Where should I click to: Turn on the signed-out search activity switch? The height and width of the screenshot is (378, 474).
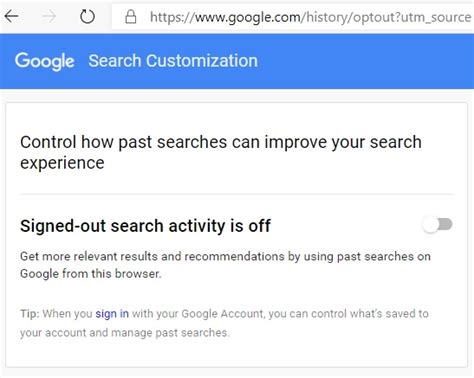(x=437, y=225)
